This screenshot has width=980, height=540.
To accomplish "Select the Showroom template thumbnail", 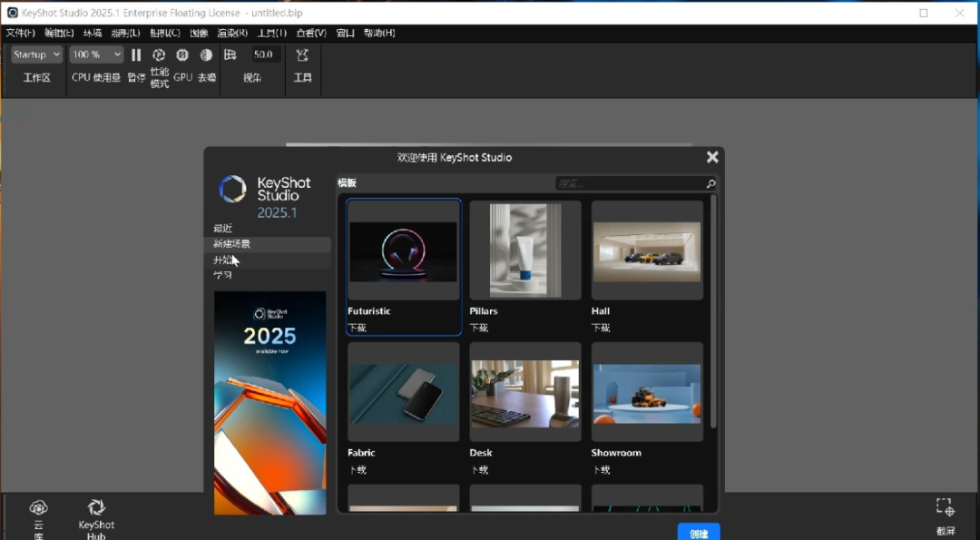I will coord(647,392).
